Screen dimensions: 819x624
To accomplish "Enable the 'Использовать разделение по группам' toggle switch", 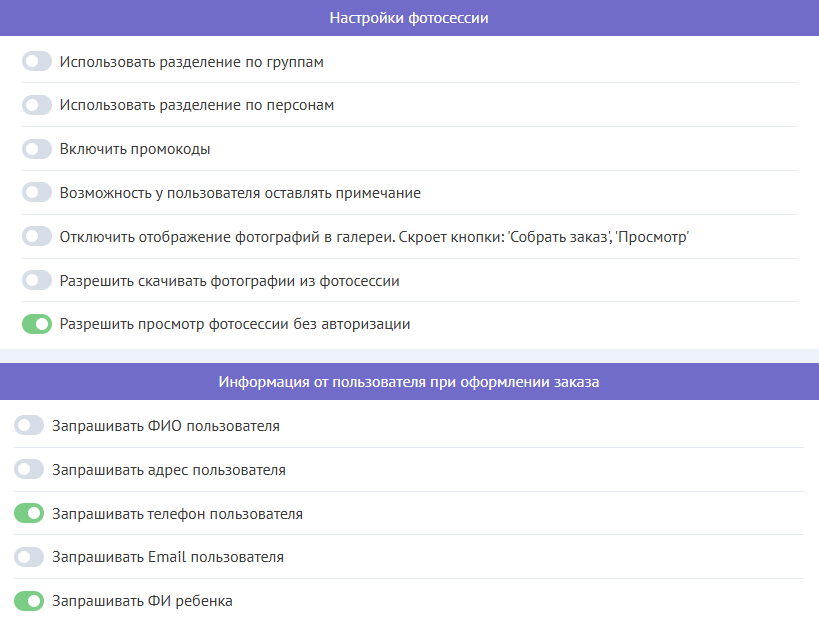I will point(37,62).
